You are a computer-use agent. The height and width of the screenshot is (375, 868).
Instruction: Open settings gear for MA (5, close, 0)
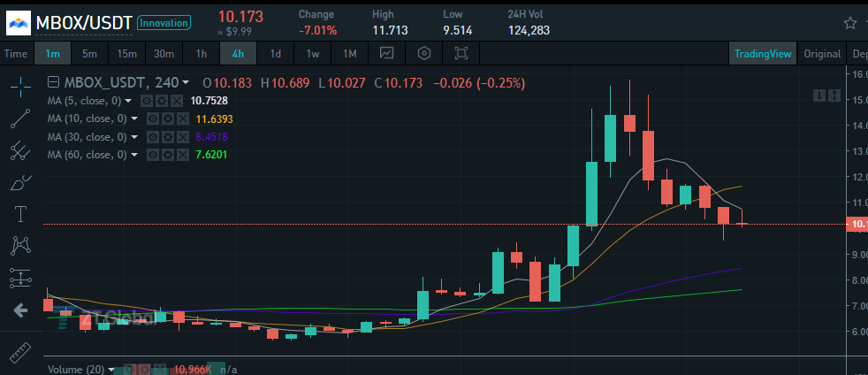pyautogui.click(x=161, y=102)
